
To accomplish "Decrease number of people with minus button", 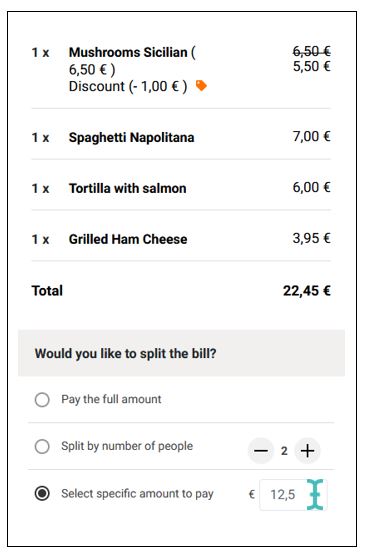I will [261, 451].
